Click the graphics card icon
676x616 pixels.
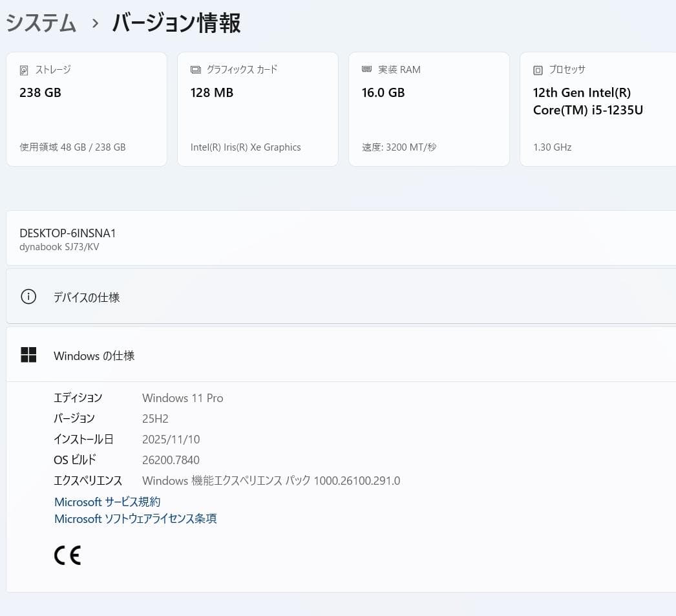pyautogui.click(x=196, y=70)
